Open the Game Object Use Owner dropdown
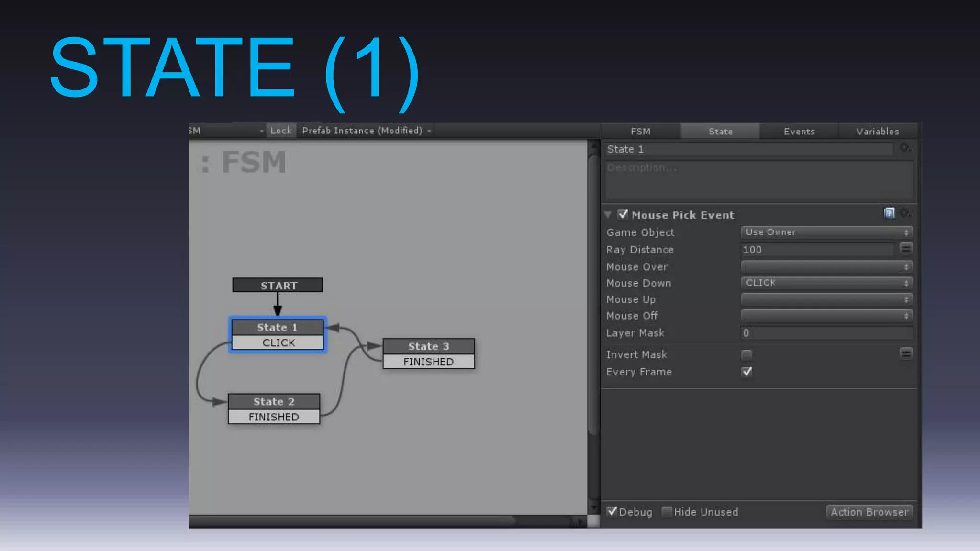This screenshot has height=551, width=980. [x=826, y=232]
